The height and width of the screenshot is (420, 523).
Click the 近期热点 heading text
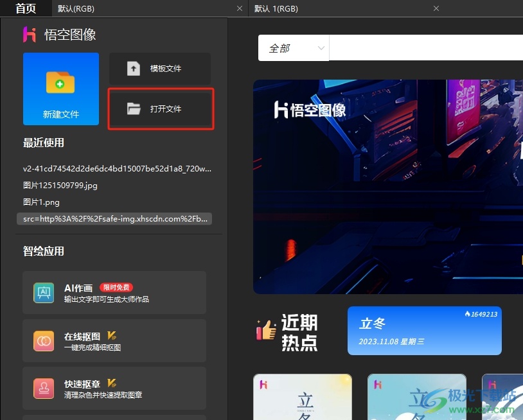click(299, 332)
